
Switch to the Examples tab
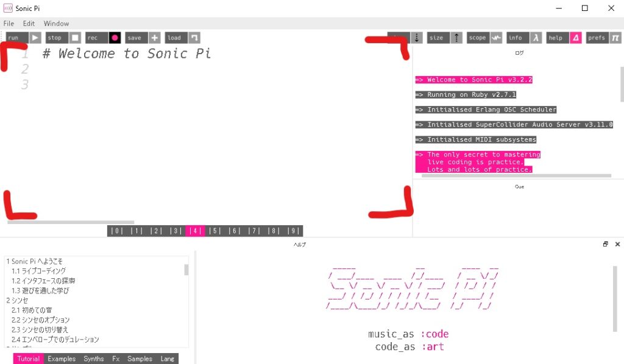61,359
